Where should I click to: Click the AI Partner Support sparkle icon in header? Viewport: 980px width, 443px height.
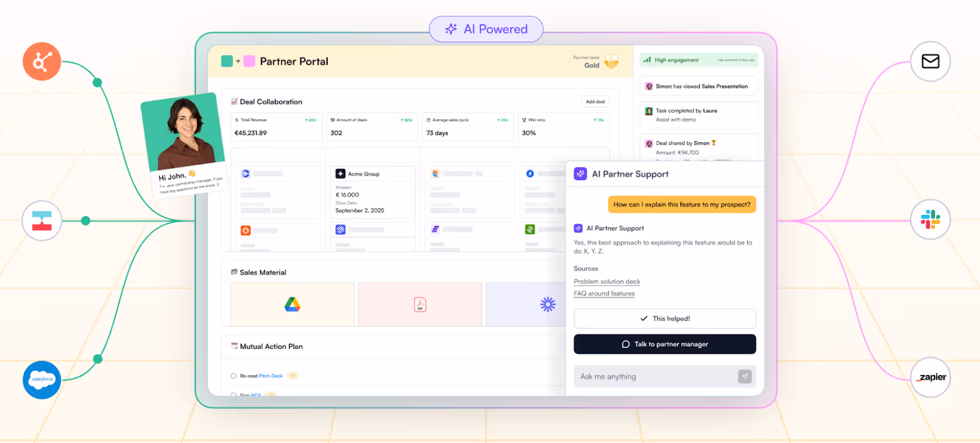580,174
